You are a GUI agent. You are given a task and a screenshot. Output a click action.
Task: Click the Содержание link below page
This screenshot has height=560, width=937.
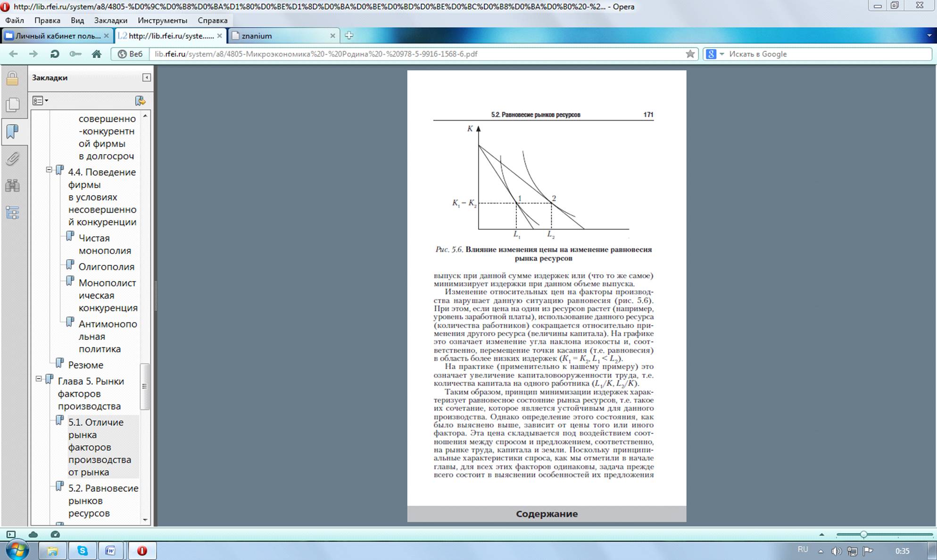pos(546,514)
